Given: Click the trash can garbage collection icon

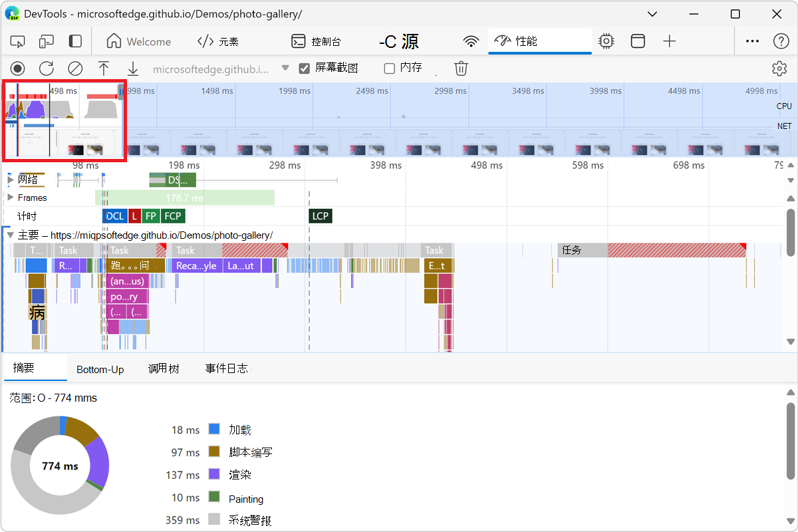Looking at the screenshot, I should click(x=461, y=68).
